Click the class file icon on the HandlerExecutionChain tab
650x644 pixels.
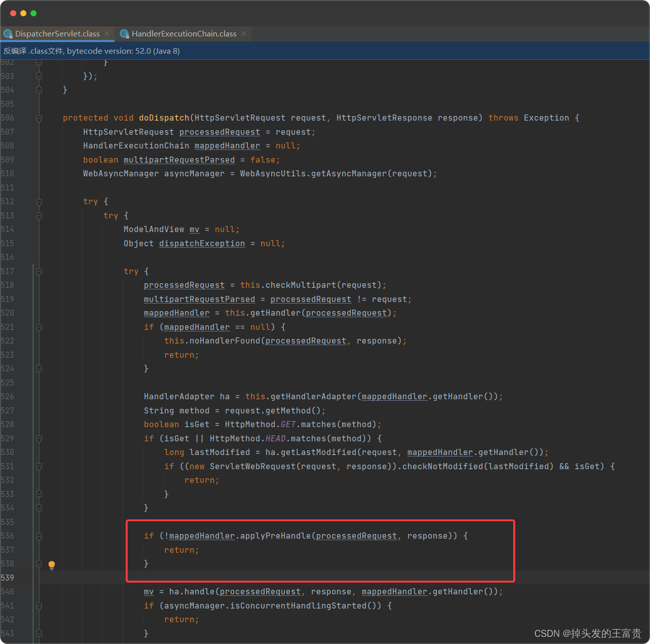pos(124,34)
